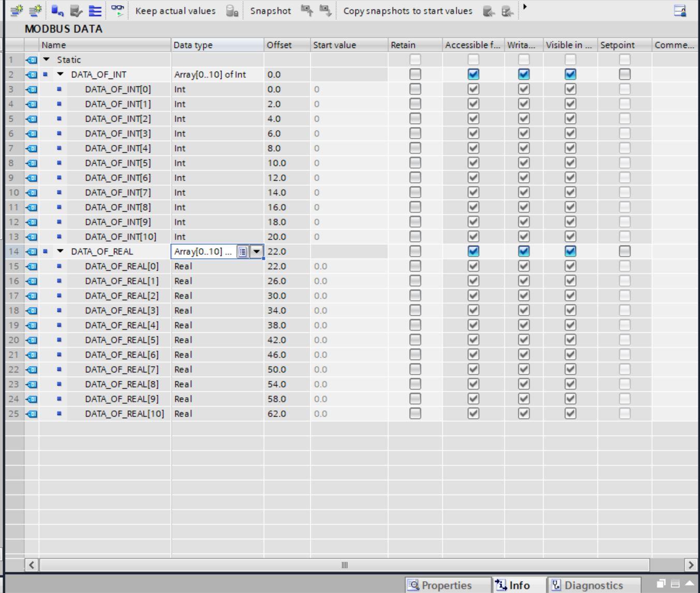Click the Array[0..10] data type field of DATA_OF_REAL

(204, 251)
